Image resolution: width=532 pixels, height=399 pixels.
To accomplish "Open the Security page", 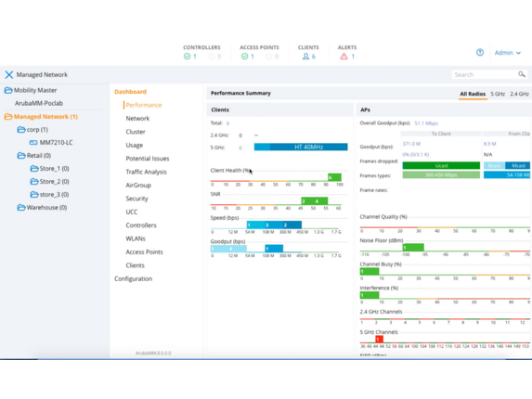I will pos(136,199).
